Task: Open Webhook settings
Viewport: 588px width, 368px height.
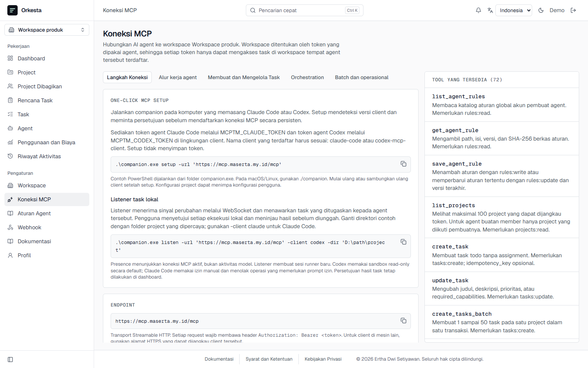Action: point(47,227)
